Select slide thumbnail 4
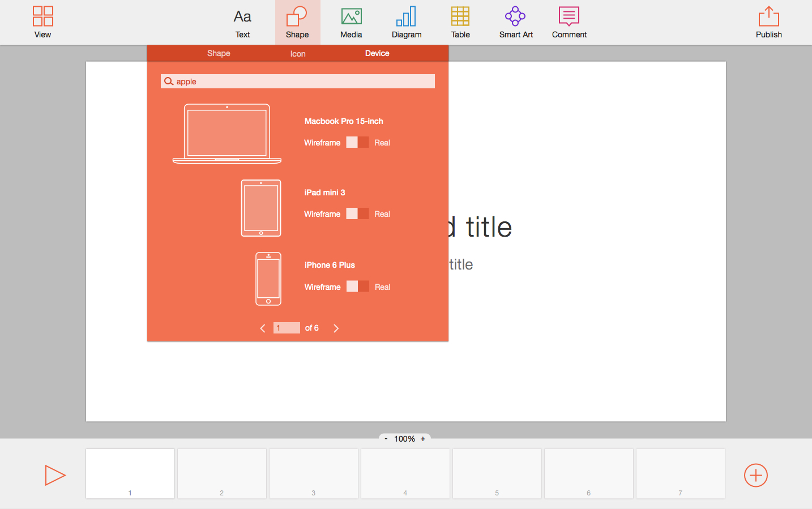Screen dimensions: 812x509 click(405, 473)
